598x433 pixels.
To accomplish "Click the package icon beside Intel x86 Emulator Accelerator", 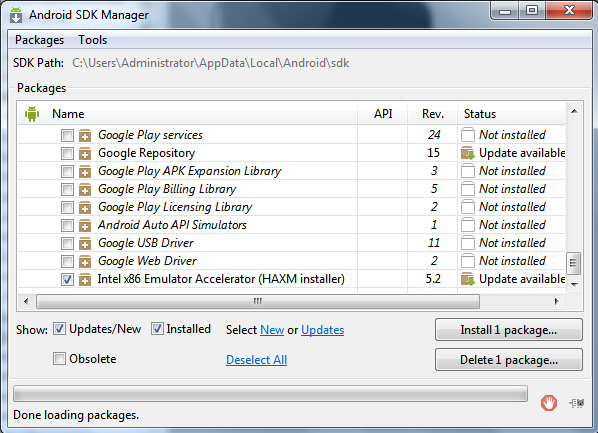I will (85, 279).
